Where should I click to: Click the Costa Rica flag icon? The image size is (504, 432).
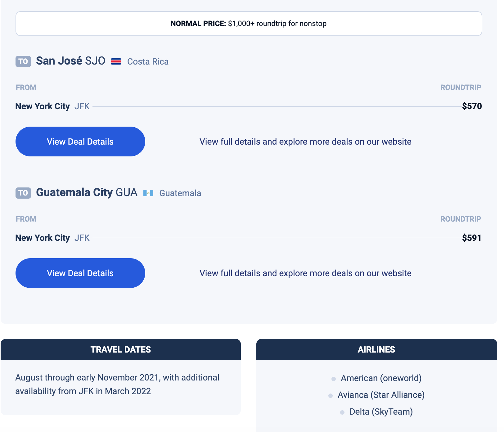[x=116, y=61]
